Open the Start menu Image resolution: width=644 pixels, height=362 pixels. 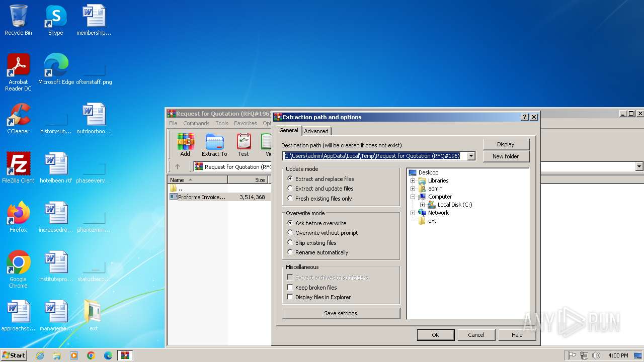tap(14, 355)
